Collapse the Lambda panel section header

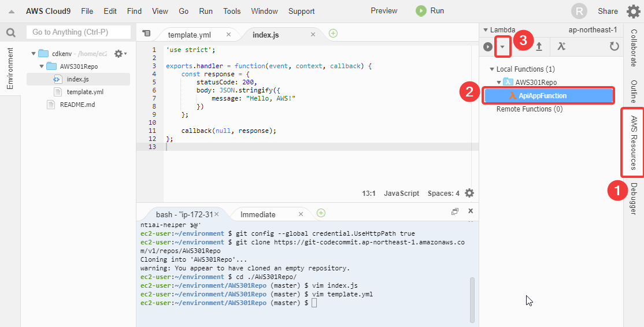click(486, 30)
